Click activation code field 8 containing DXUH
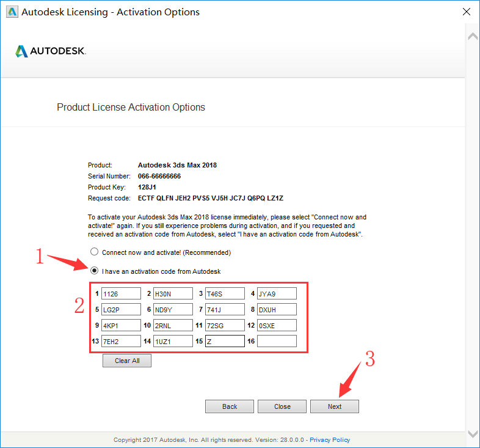The height and width of the screenshot is (448, 480). (x=277, y=309)
